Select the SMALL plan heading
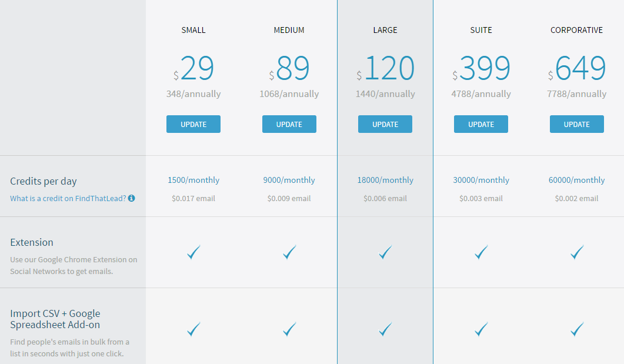 [193, 30]
